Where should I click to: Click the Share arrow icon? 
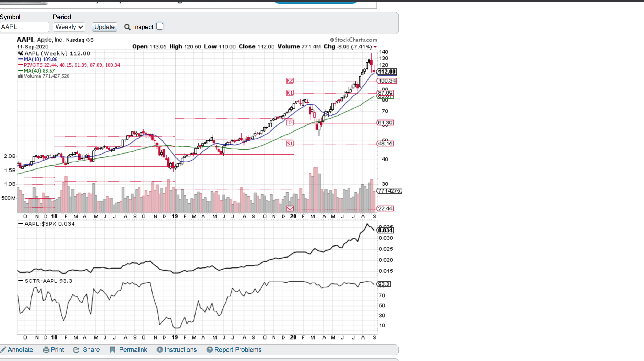[x=76, y=349]
